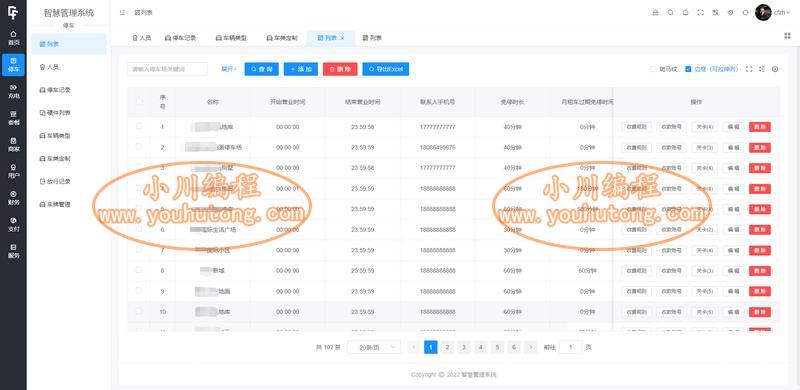Click the blue 查询 search button
Screen dimensions: 800x390
tap(262, 69)
